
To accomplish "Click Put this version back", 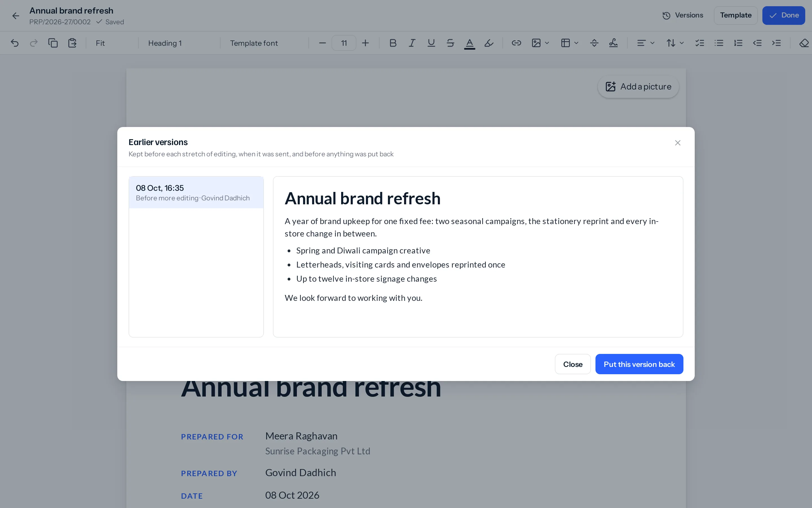I will (x=639, y=364).
